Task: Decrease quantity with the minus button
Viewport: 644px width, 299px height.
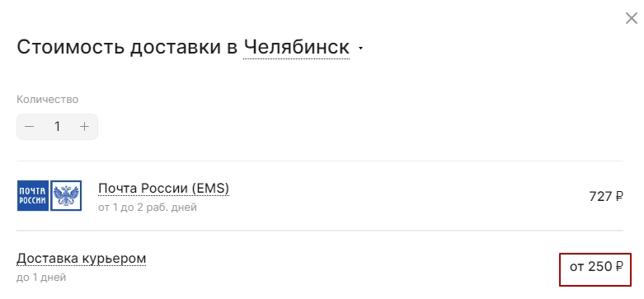Action: tap(29, 127)
